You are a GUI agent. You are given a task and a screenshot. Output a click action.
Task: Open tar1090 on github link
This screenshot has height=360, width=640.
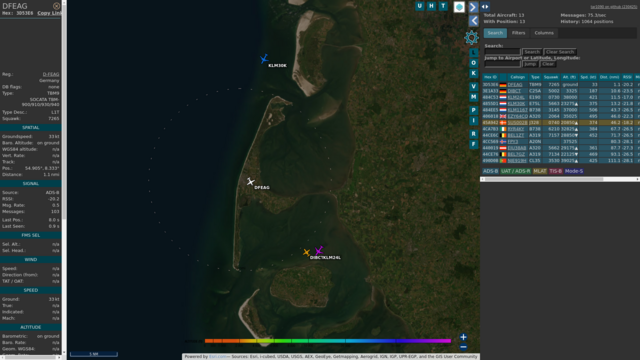613,7
